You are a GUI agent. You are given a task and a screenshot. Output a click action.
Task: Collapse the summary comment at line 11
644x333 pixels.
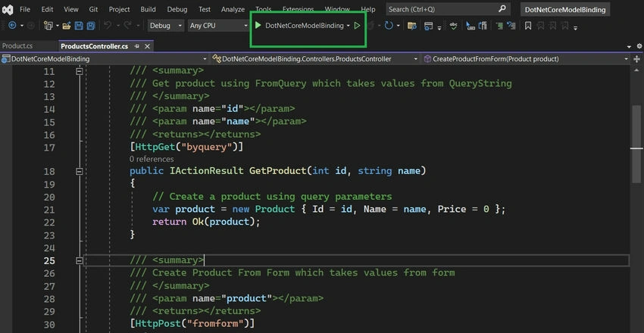pyautogui.click(x=80, y=71)
